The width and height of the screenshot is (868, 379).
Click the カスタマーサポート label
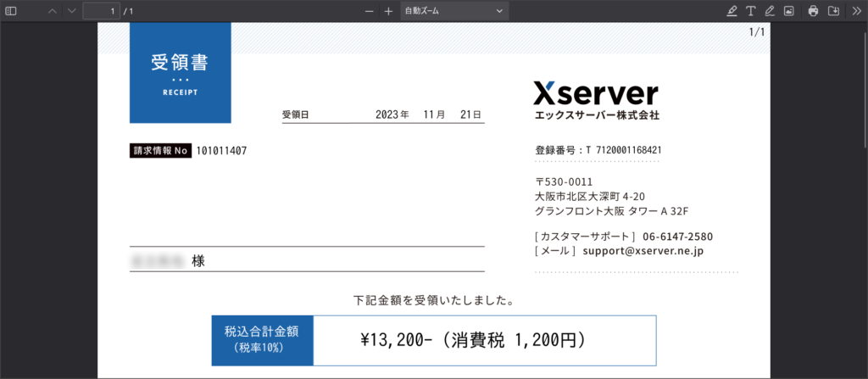(585, 237)
